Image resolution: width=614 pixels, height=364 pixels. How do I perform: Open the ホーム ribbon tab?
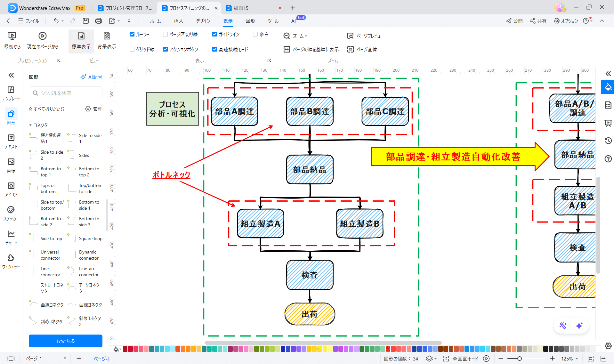tap(156, 21)
